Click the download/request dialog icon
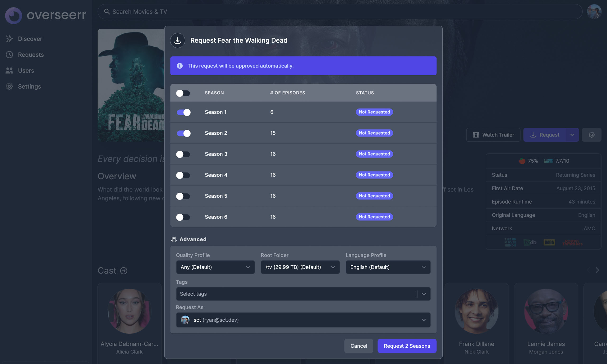Viewport: 607px width, 364px height. pos(178,40)
